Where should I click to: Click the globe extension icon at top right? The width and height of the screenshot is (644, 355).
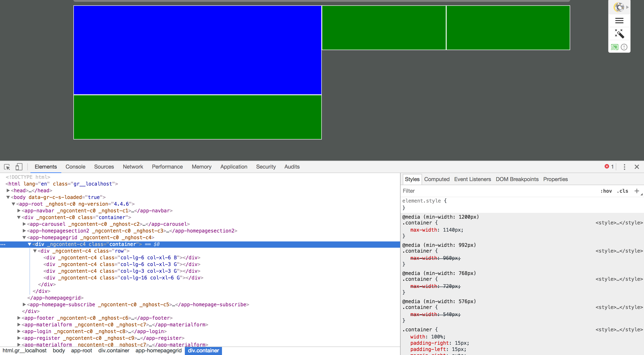coord(619,7)
